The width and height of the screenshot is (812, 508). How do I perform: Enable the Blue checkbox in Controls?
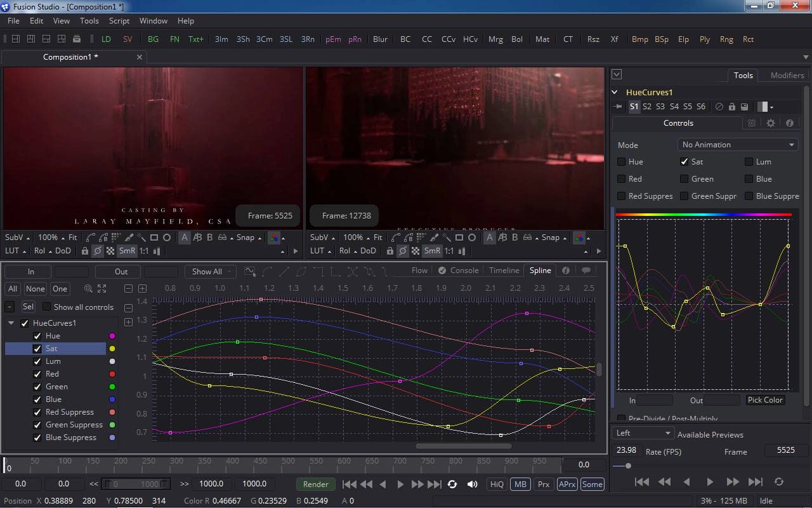click(749, 178)
